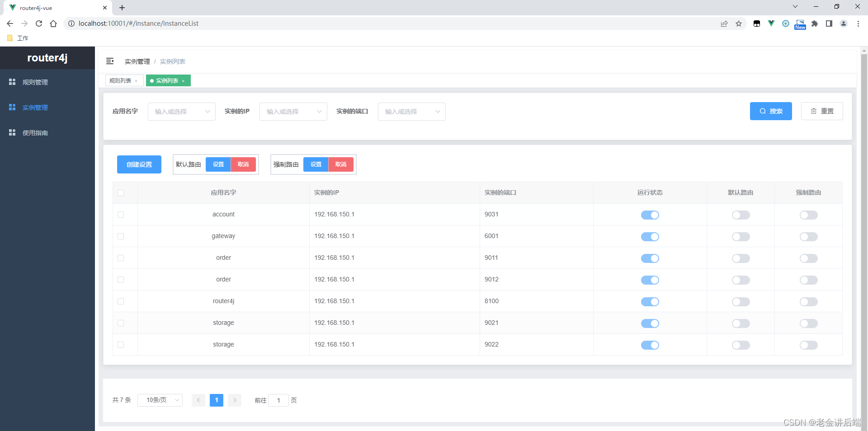Select 实例管理 in the sidebar
The width and height of the screenshot is (868, 431).
[34, 107]
